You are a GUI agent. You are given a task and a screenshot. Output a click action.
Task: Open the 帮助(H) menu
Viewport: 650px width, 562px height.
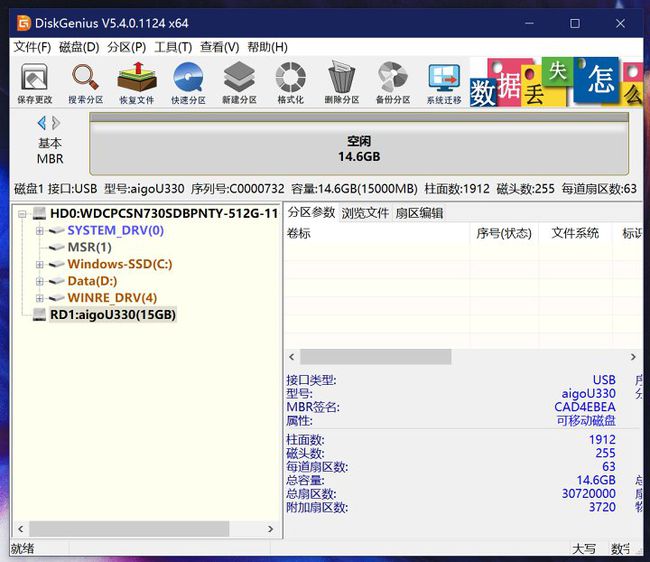(267, 47)
